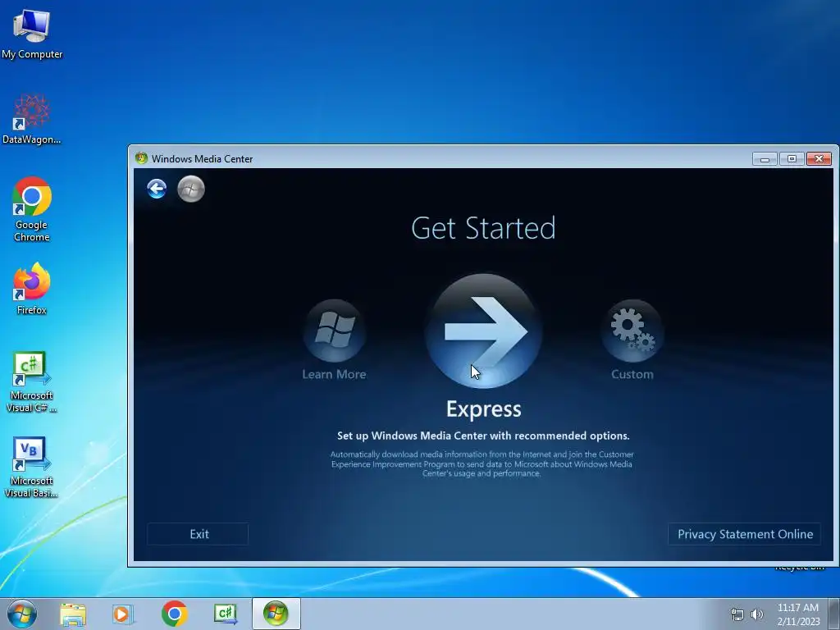Click the Windows Media Center title bar icon
The width and height of the screenshot is (840, 630).
[141, 158]
